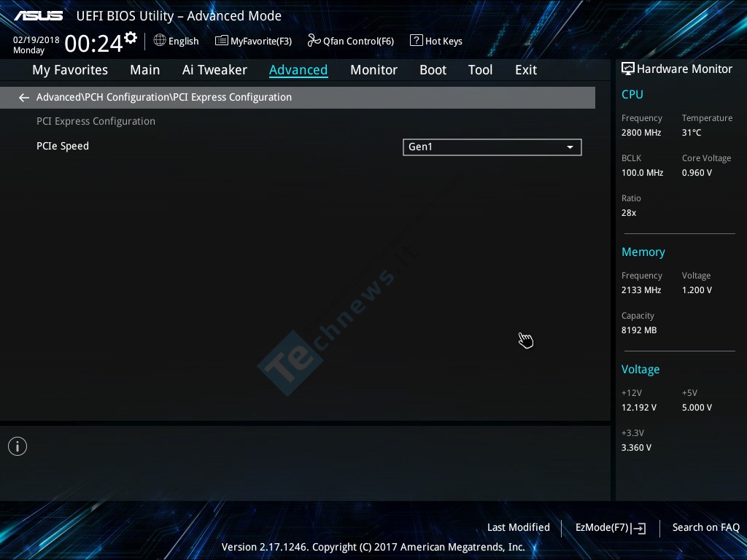Click the Memory section heading

(643, 252)
